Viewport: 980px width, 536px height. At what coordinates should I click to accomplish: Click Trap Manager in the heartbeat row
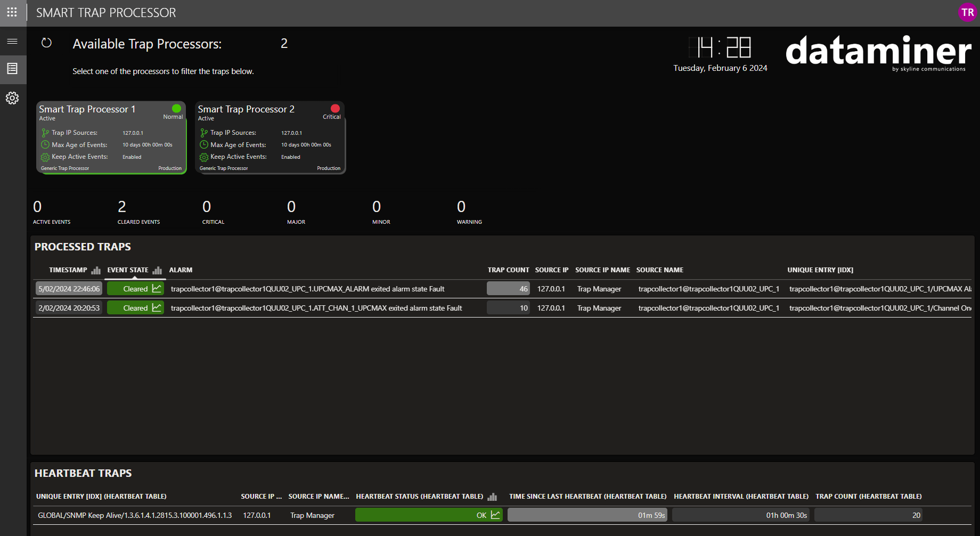tap(312, 515)
